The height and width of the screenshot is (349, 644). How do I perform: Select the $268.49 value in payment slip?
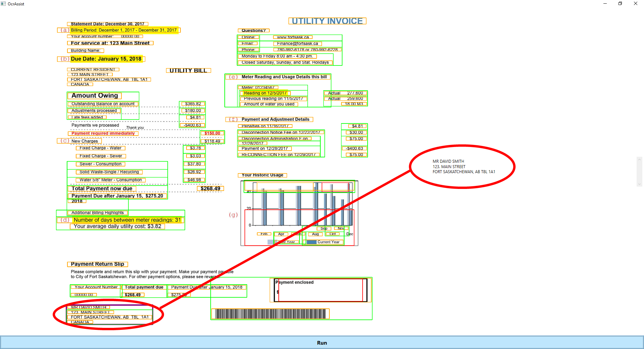pos(133,295)
